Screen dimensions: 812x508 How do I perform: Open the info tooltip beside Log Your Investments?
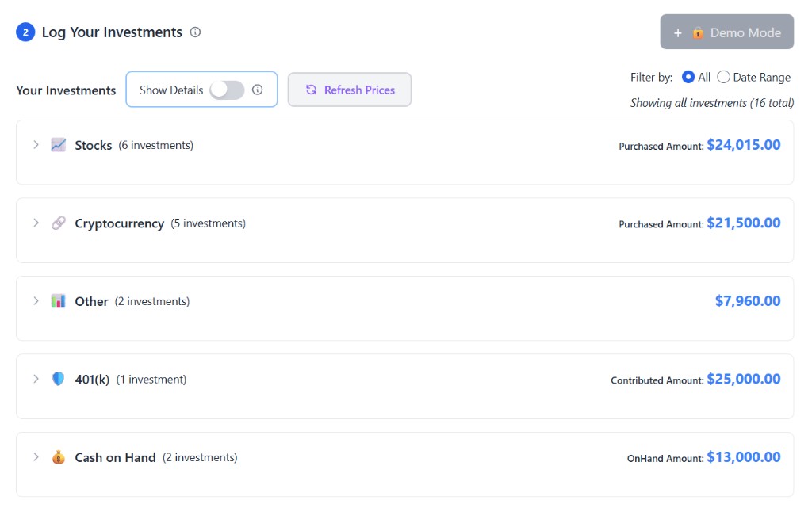[x=194, y=32]
